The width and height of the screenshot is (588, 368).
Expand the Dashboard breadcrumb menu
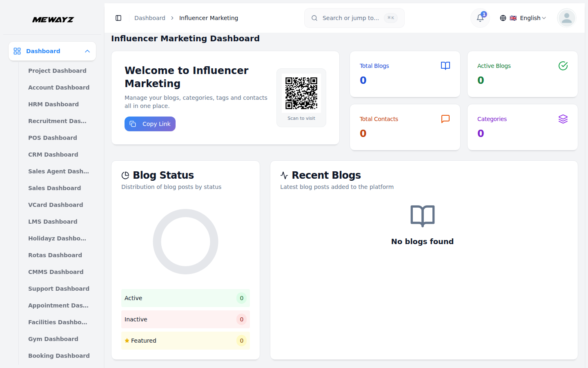click(150, 18)
